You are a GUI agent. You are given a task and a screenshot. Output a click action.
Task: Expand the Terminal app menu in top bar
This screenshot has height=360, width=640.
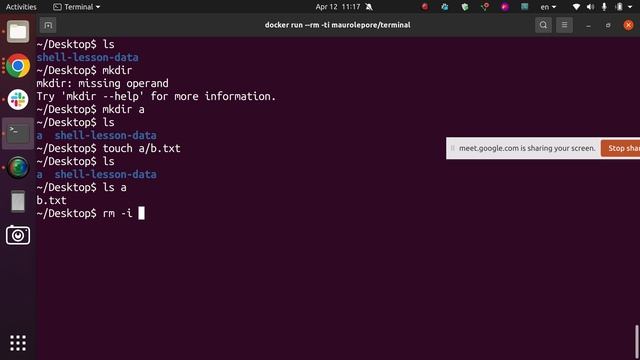(77, 7)
